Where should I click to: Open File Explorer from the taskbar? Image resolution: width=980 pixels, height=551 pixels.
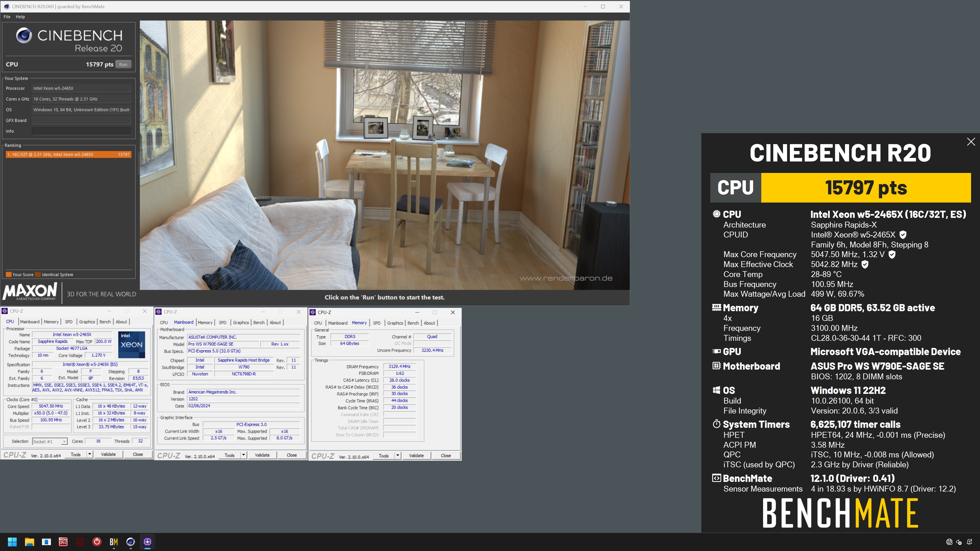tap(29, 542)
